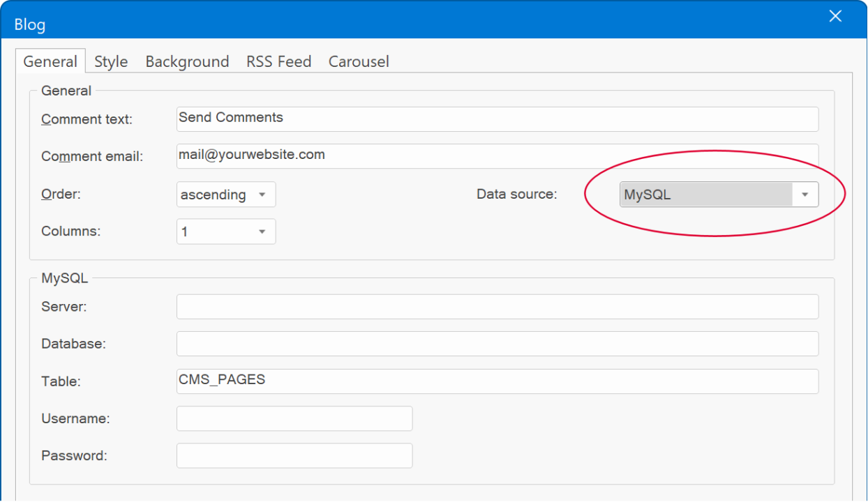Go to the RSS Feed tab
The width and height of the screenshot is (868, 502).
tap(278, 61)
